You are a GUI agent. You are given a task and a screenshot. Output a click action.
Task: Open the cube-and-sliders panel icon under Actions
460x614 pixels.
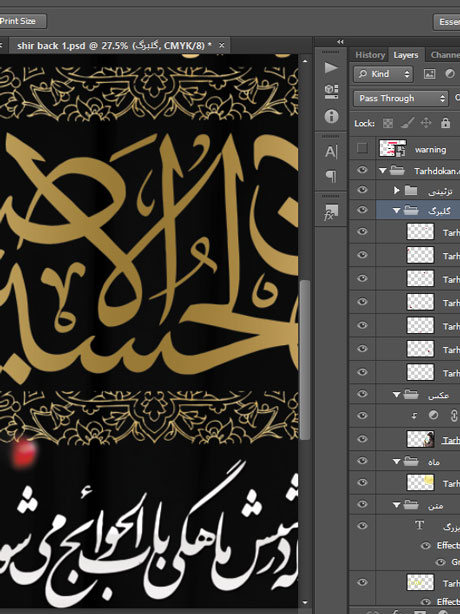[331, 92]
